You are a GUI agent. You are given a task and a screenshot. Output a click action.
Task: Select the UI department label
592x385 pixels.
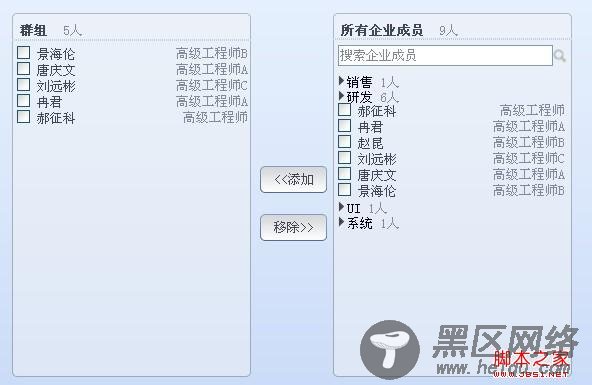tap(353, 208)
